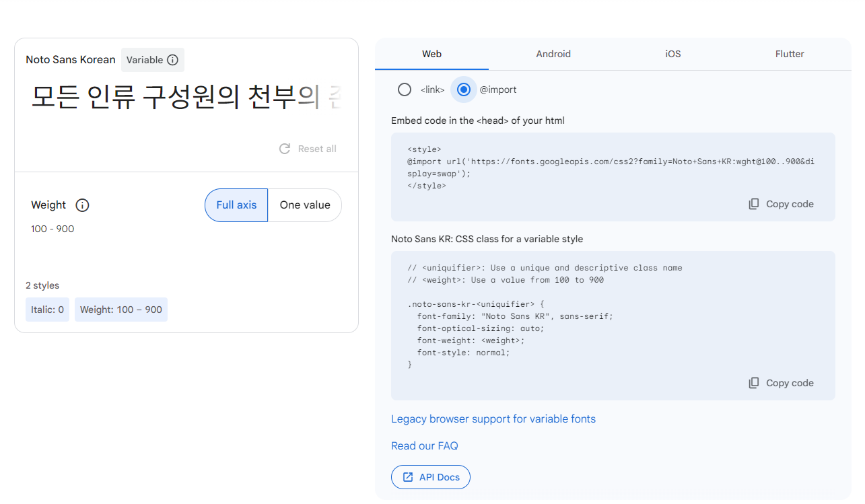The image size is (865, 504).
Task: Choose the One value weight option
Action: [305, 205]
